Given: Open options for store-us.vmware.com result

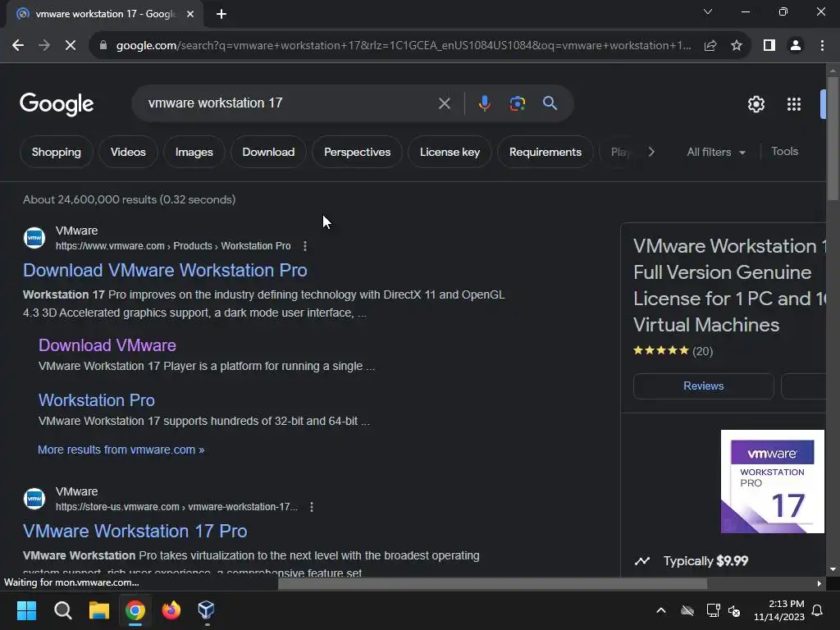Looking at the screenshot, I should 311,507.
